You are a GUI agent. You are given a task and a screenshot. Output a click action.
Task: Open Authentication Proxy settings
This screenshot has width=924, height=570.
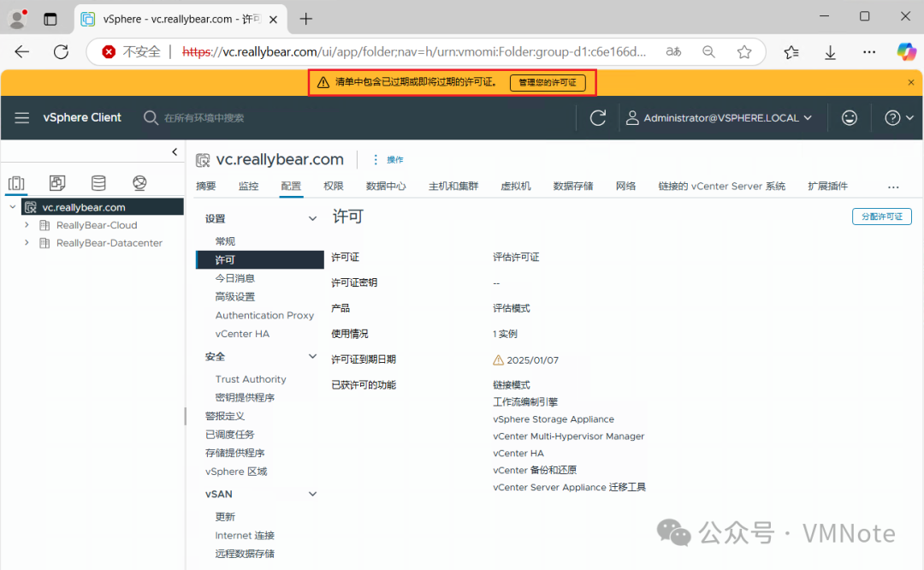coord(264,315)
